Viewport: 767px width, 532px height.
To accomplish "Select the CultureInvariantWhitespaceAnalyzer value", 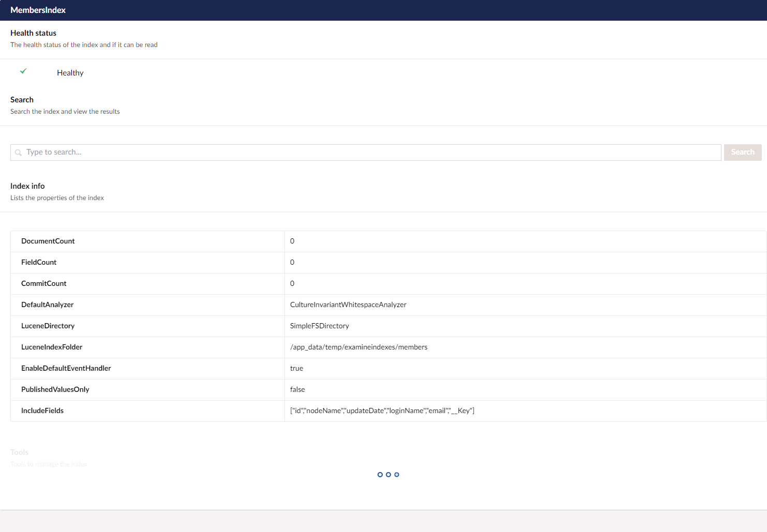I will [348, 305].
